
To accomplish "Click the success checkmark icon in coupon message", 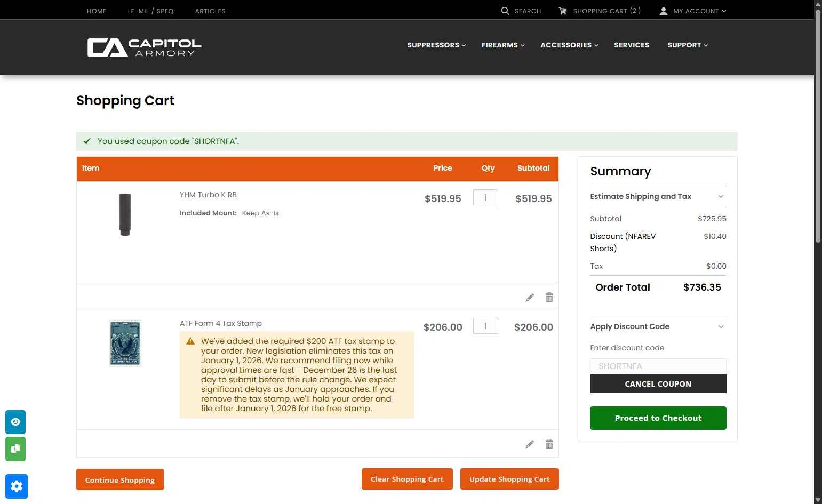I will coord(87,141).
